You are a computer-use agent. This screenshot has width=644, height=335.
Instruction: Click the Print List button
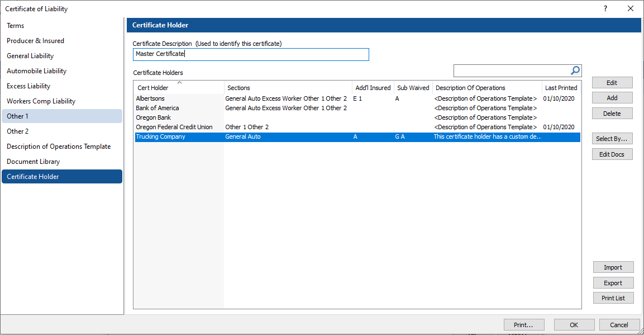click(613, 298)
